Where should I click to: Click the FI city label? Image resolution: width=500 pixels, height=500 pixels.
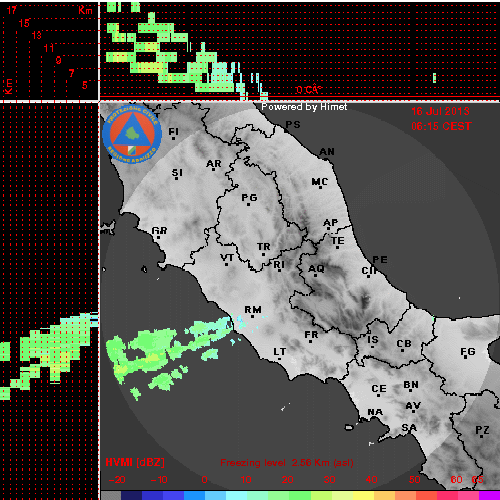173,132
